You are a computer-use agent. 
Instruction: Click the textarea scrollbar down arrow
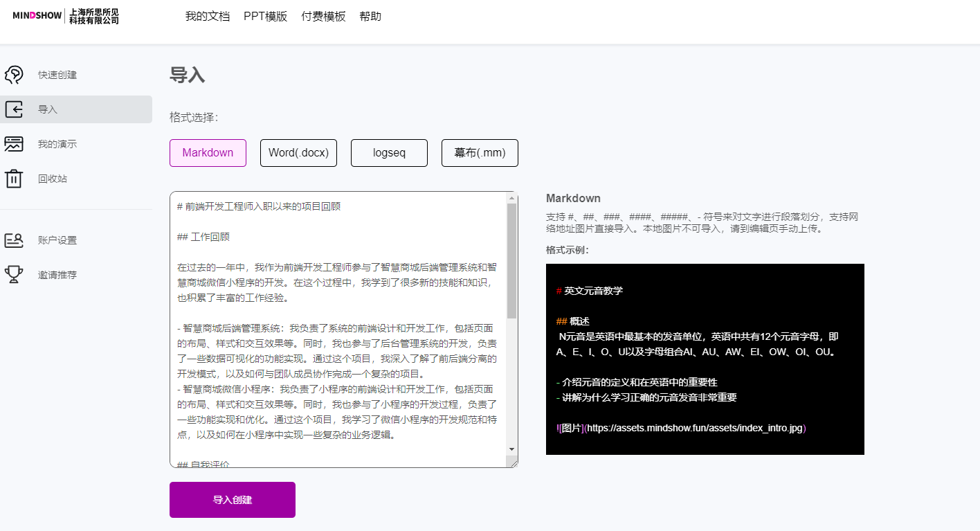tap(512, 449)
